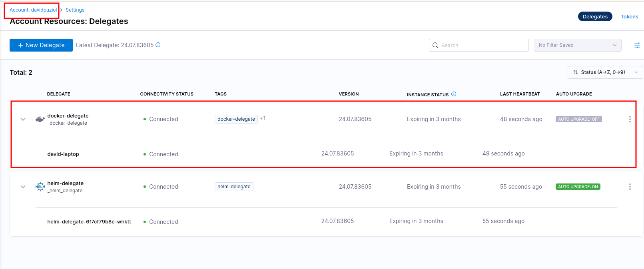644x269 pixels.
Task: Open the Settings breadcrumb link
Action: click(x=75, y=10)
